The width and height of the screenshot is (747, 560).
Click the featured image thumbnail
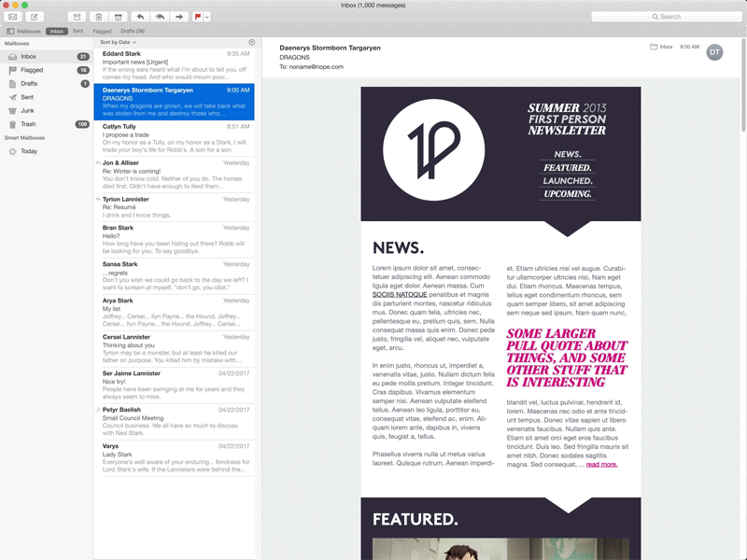pos(500,549)
